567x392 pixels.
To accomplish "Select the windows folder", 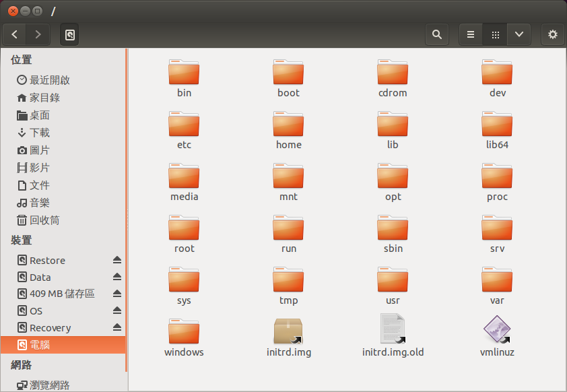I will coord(184,338).
